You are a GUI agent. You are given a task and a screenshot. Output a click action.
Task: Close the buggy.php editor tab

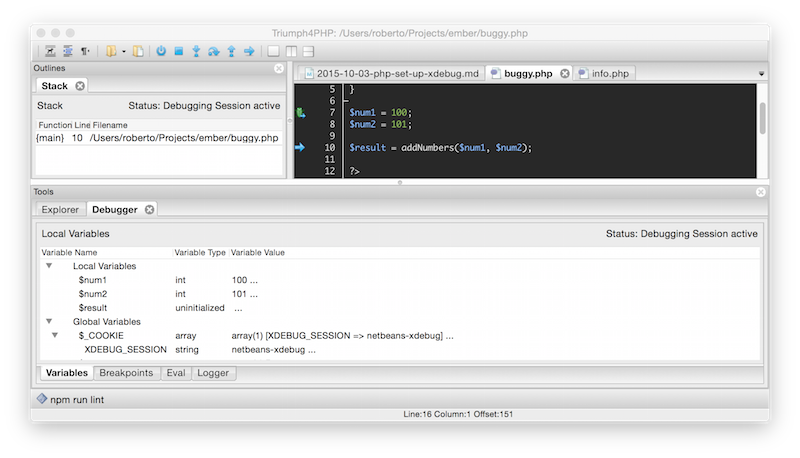[x=564, y=73]
